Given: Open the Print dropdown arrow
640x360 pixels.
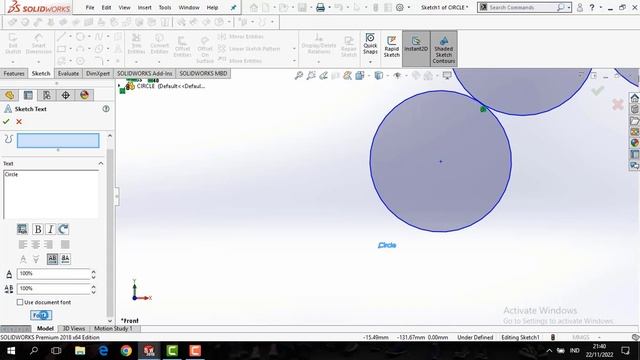Looking at the screenshot, I should point(329,7).
